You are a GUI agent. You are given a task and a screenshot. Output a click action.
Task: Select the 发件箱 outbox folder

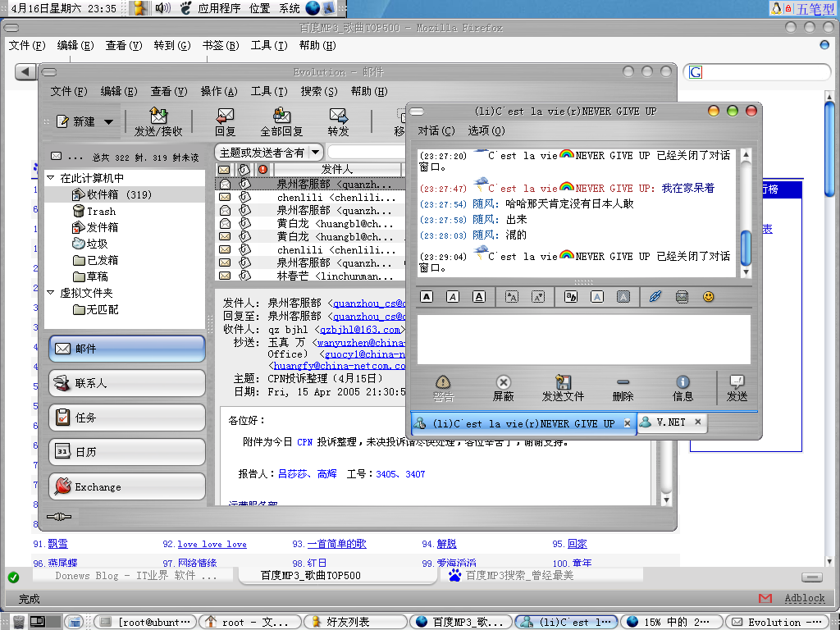pos(95,227)
